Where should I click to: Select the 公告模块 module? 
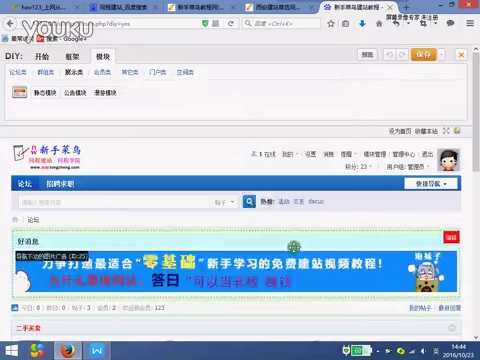(75, 93)
